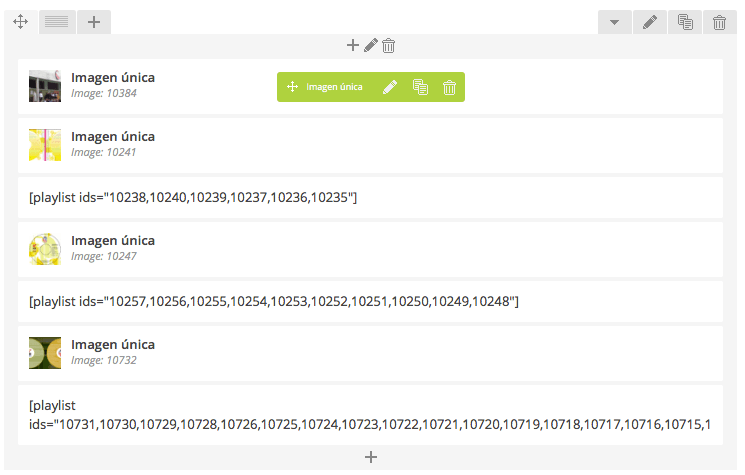745x475 pixels.
Task: Click the green Imagen única move handle
Action: pyautogui.click(x=292, y=86)
